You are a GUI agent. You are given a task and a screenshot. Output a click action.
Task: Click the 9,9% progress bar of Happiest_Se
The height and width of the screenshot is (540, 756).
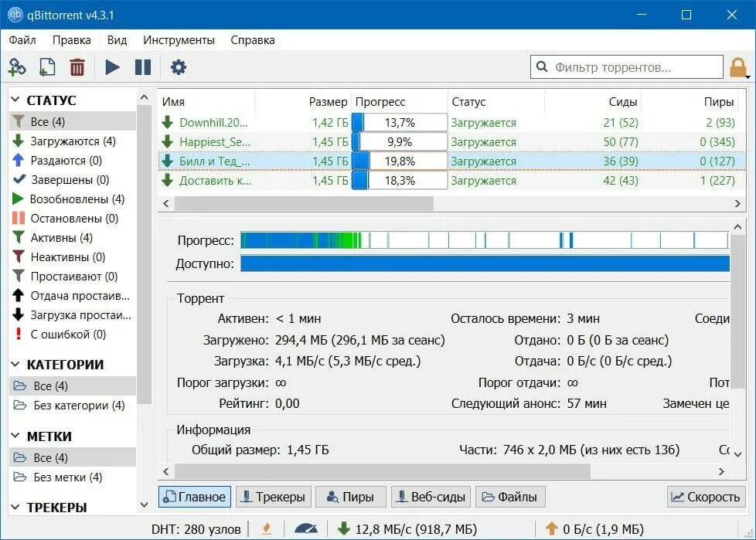[x=400, y=141]
